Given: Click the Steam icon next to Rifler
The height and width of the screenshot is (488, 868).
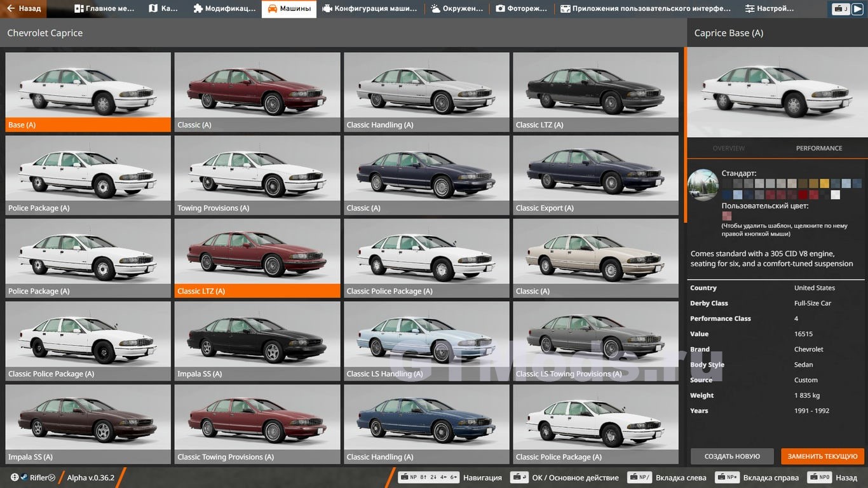Looking at the screenshot, I should click(x=24, y=477).
